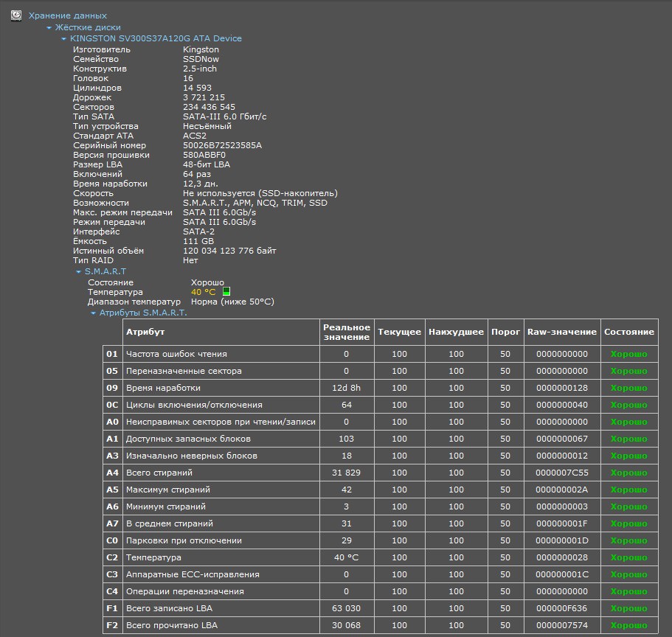Click the real value 63 030

tap(346, 608)
